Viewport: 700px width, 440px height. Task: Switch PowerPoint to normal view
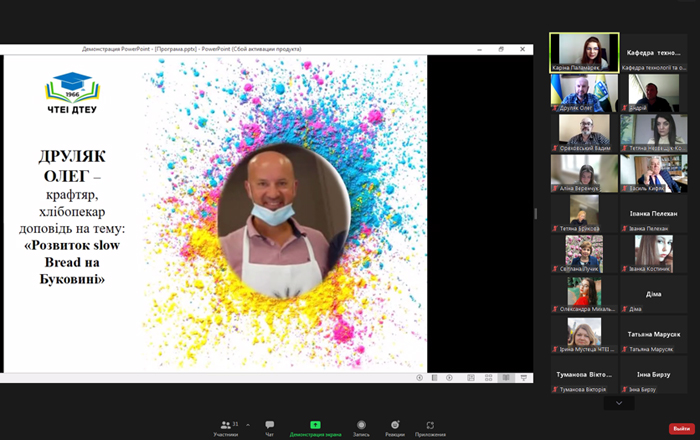(x=471, y=378)
